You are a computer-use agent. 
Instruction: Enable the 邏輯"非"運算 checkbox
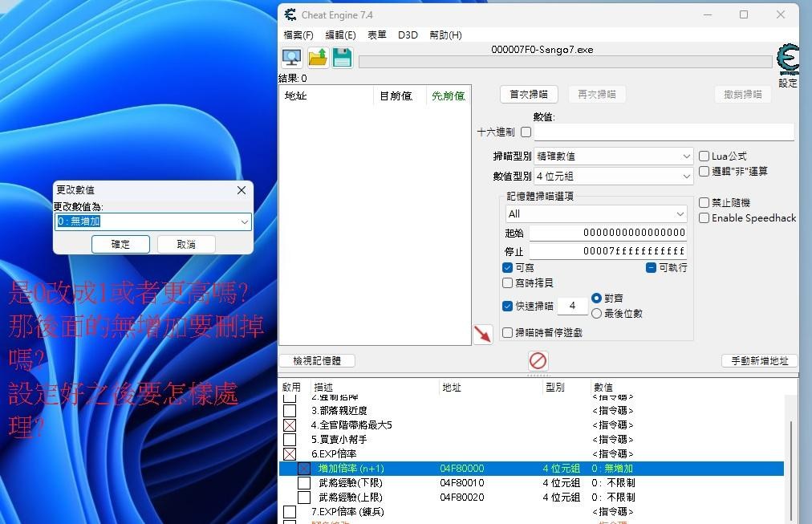click(704, 171)
